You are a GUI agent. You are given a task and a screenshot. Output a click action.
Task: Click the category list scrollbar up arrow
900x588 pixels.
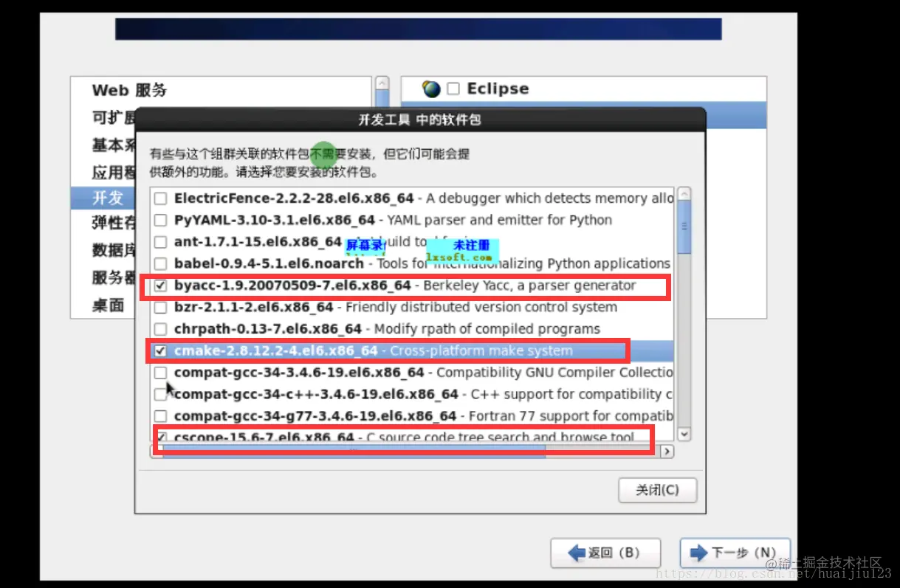(381, 83)
